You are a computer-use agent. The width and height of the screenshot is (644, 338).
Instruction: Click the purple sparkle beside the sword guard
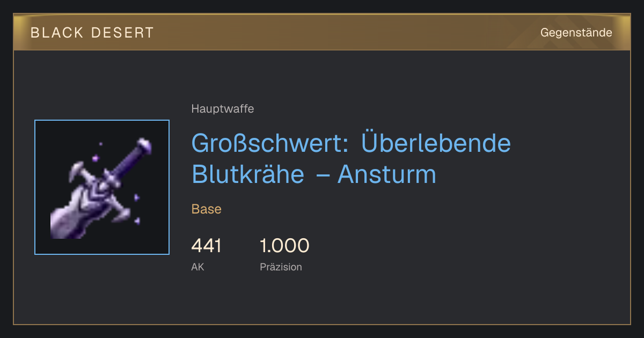(x=137, y=197)
